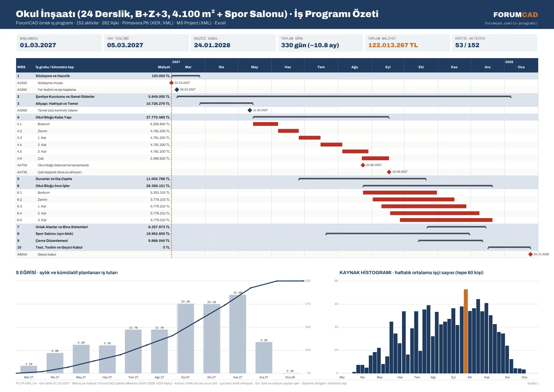Click the KAYNAK HİSTOGRAMI chart title
This screenshot has width=554, height=392.
click(x=412, y=273)
